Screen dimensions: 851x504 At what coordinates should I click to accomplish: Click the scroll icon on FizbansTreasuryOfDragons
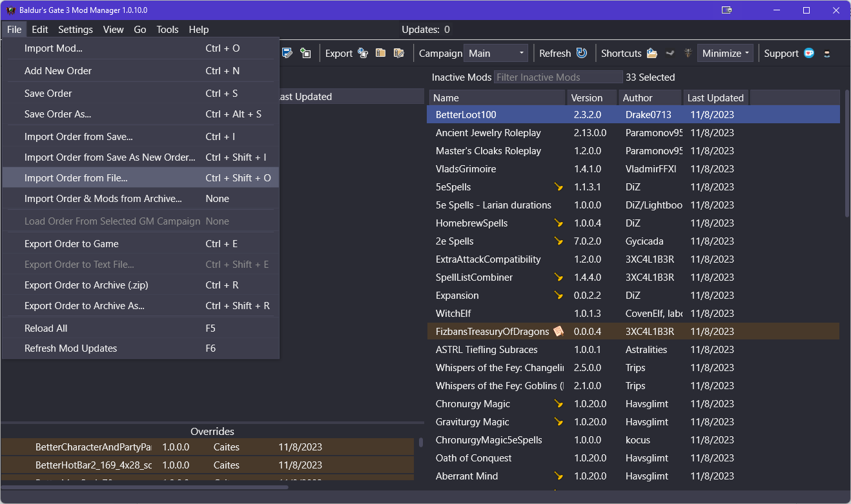(559, 332)
